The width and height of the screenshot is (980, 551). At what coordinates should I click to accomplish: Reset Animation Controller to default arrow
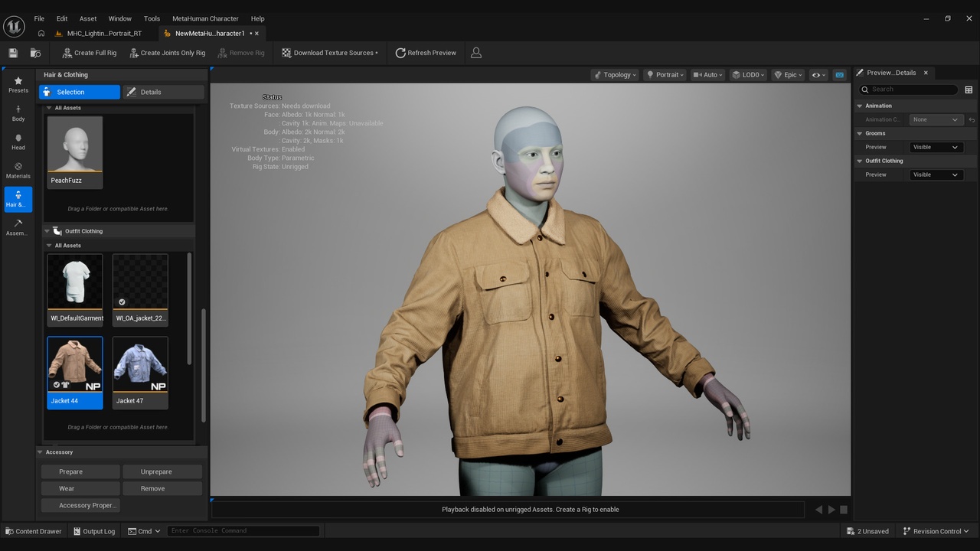point(972,119)
